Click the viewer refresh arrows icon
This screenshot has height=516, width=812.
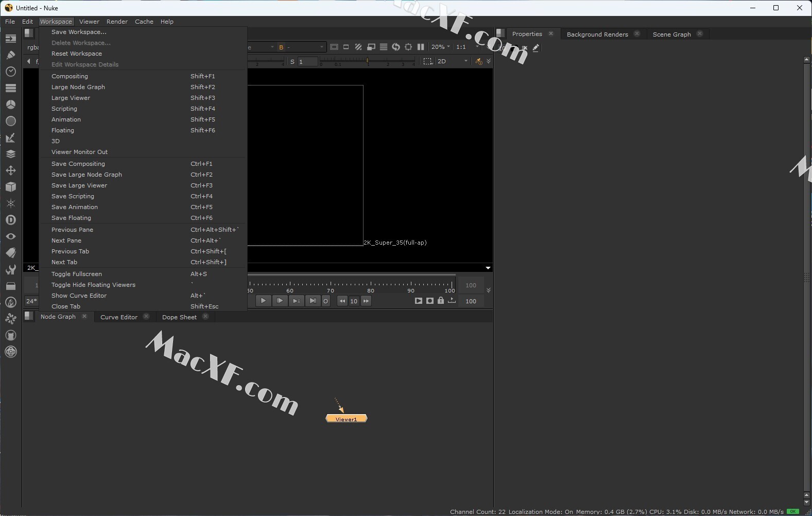pyautogui.click(x=396, y=47)
